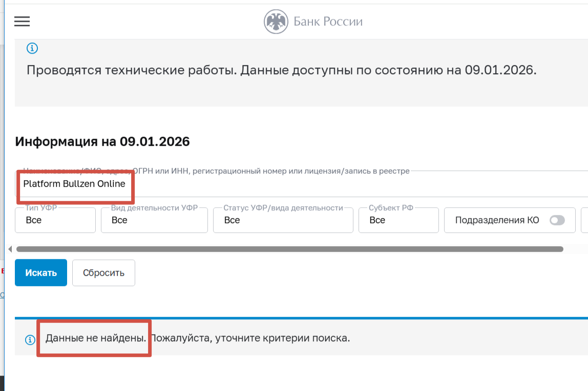Open the hamburger navigation menu
This screenshot has height=391, width=588.
pyautogui.click(x=22, y=21)
